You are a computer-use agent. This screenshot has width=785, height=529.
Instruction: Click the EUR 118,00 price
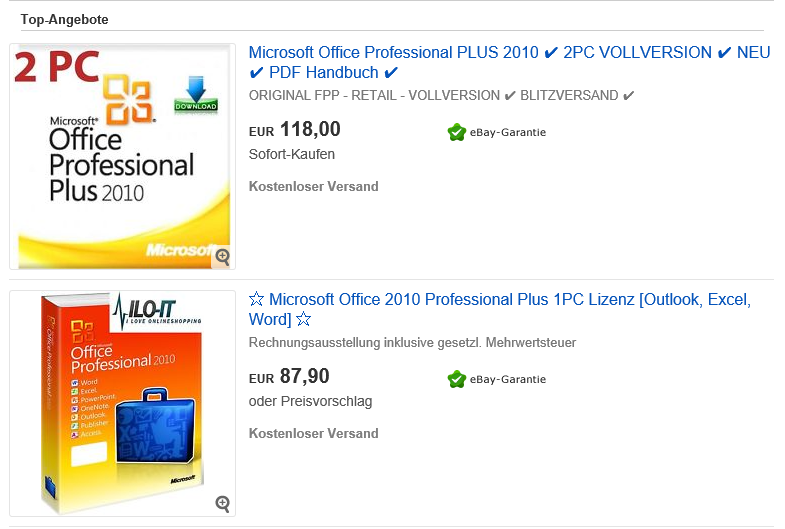[294, 129]
